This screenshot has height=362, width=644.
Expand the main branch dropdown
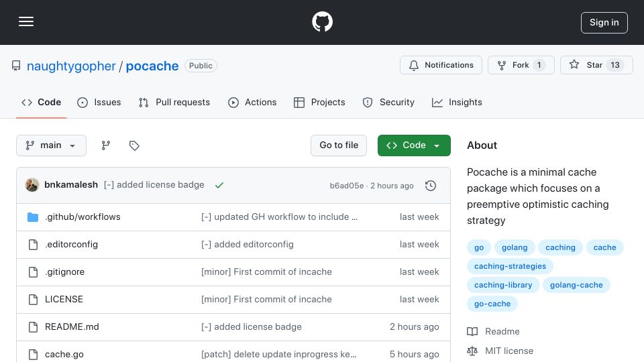point(52,145)
